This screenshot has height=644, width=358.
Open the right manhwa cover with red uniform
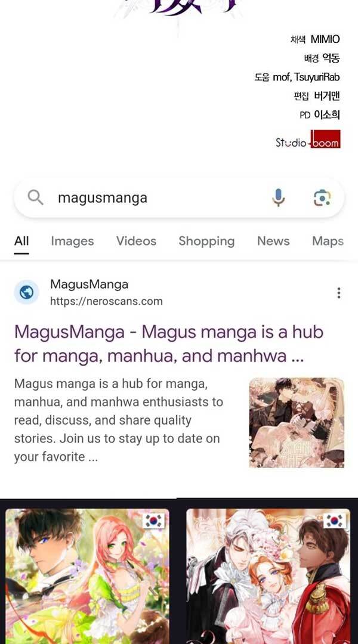click(x=268, y=576)
